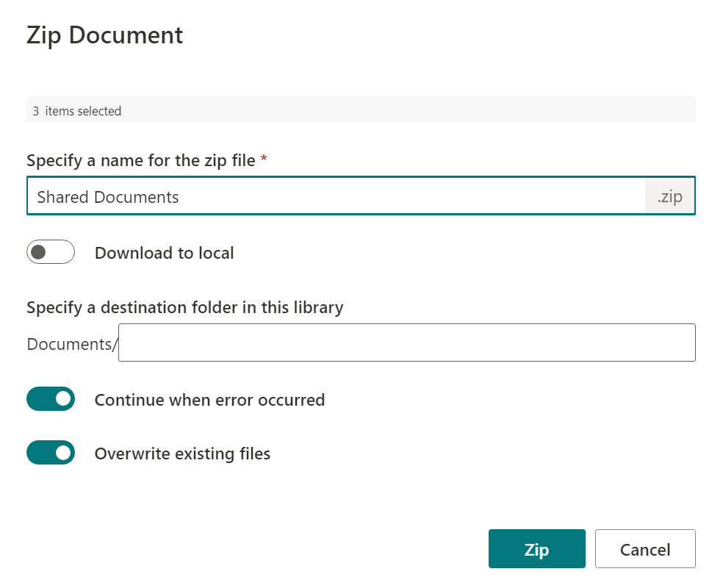Click the Continue when error occurred label

point(209,400)
